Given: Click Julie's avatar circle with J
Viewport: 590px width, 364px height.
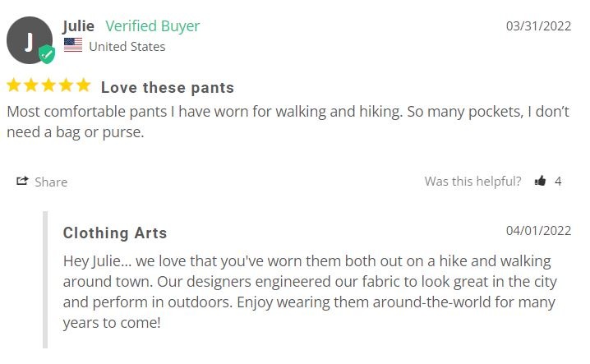Looking at the screenshot, I should (x=30, y=40).
